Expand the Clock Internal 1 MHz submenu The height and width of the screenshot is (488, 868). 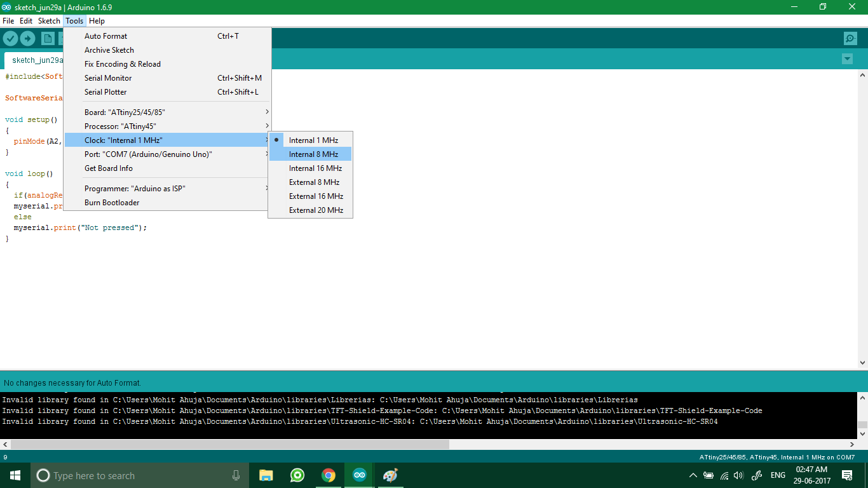[168, 140]
